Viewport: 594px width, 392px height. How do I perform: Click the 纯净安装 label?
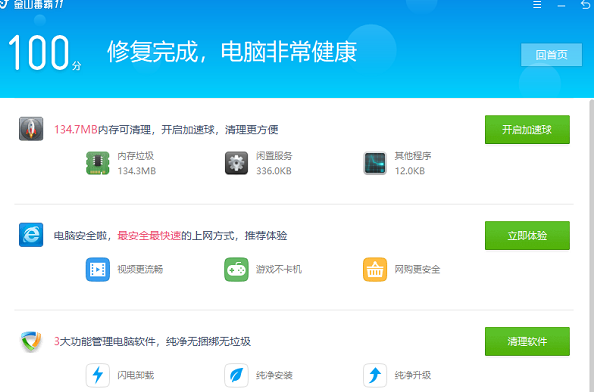(x=274, y=375)
